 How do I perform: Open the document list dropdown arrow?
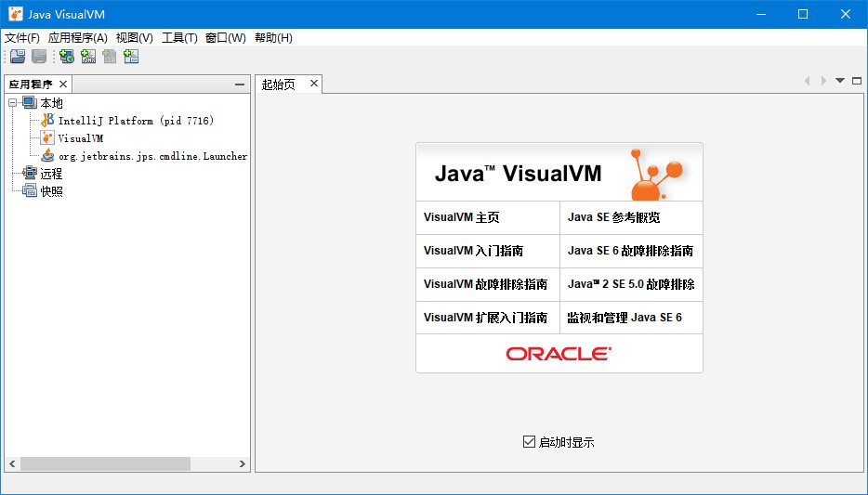pos(840,81)
